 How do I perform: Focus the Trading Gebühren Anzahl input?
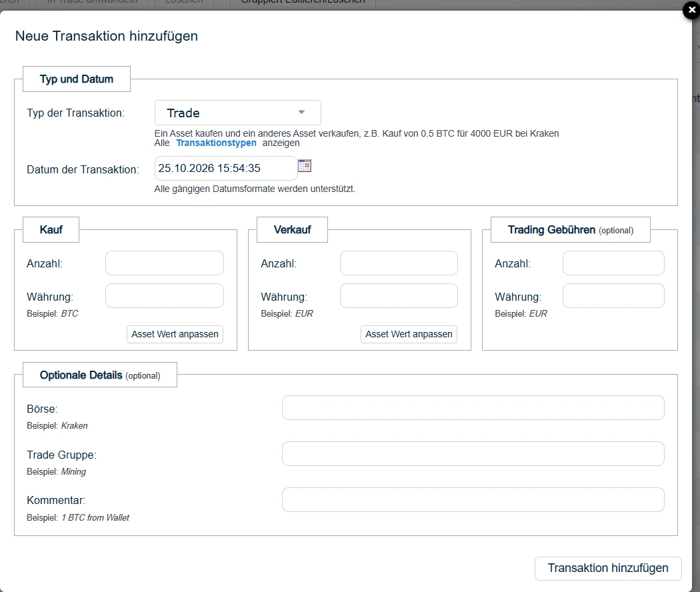click(x=613, y=263)
